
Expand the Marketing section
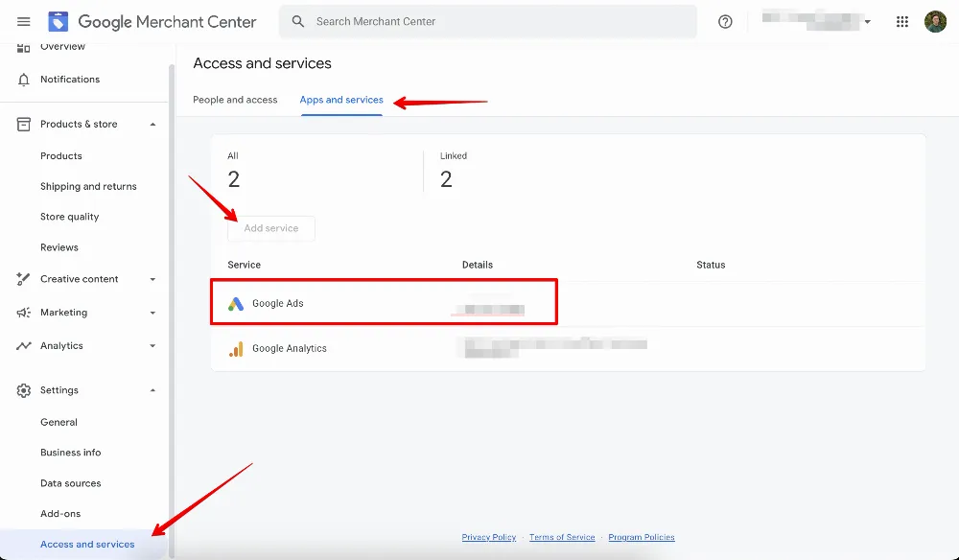click(152, 313)
